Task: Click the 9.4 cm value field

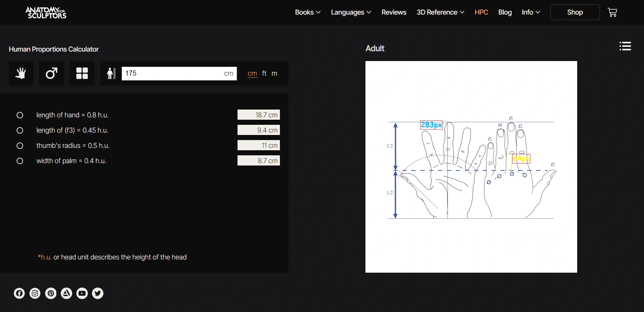Action: [259, 130]
